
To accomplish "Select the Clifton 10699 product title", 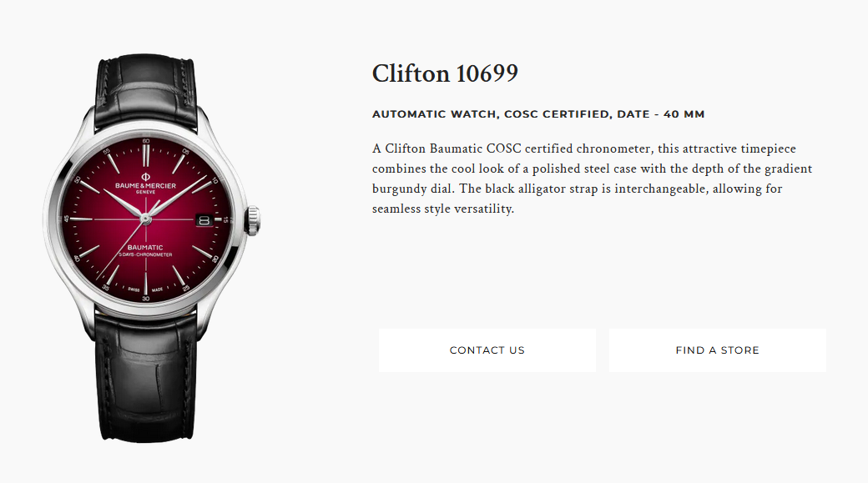I will (445, 73).
